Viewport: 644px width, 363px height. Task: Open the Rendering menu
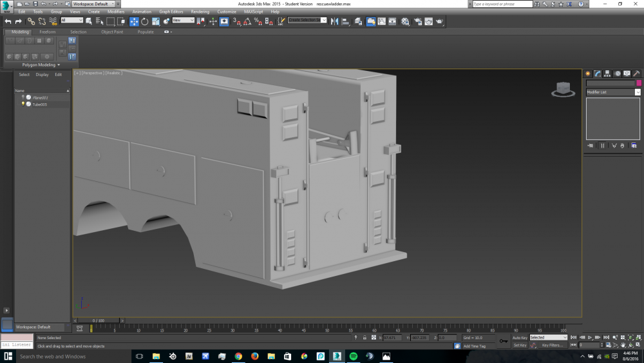[x=200, y=12]
